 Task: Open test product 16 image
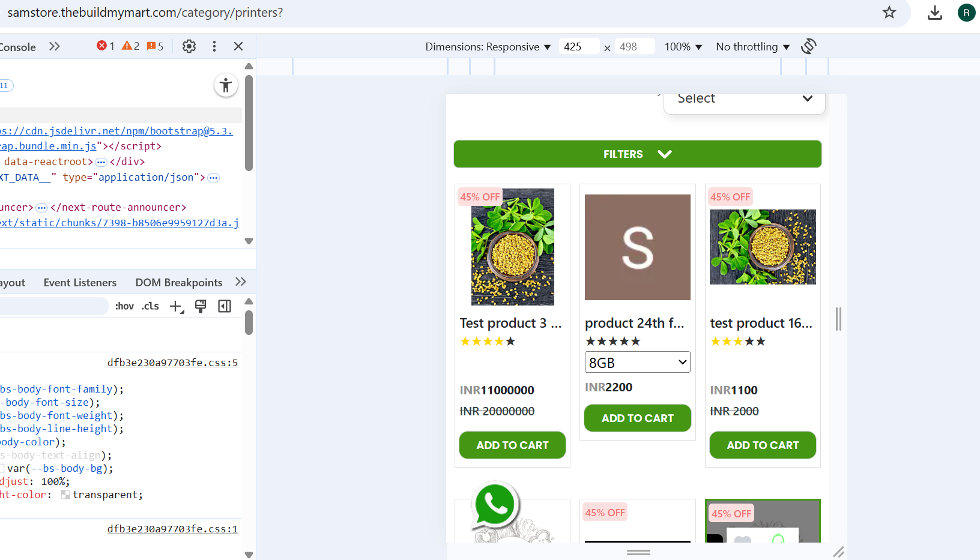tap(763, 247)
